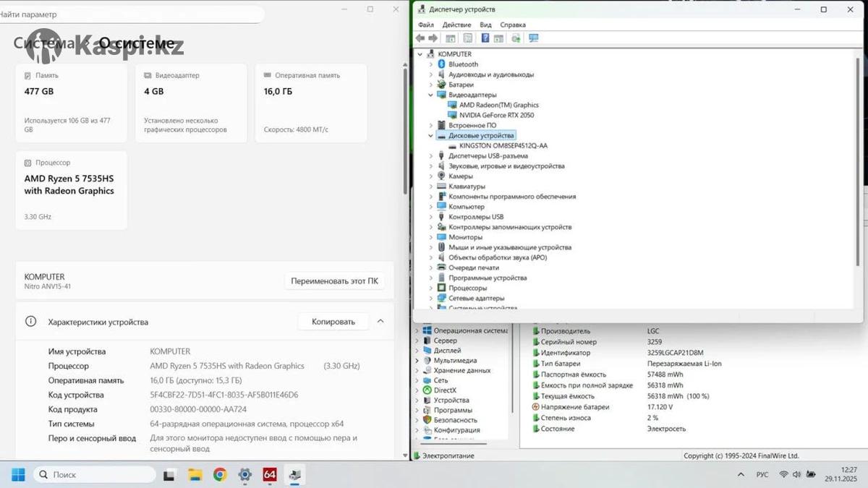Click the Переименовать этот ПК button
The width and height of the screenshot is (868, 488).
point(333,281)
